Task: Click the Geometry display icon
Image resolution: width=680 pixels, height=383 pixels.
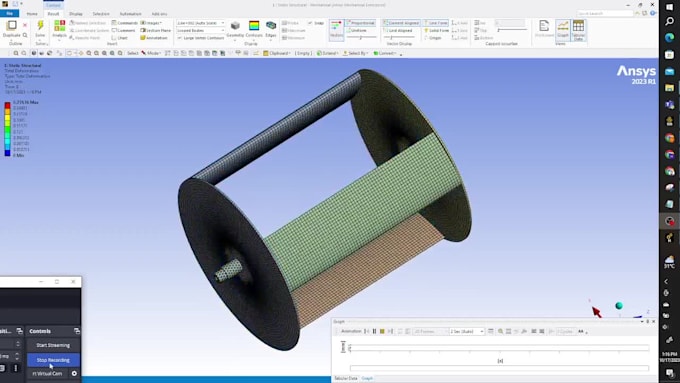Action: coord(235,26)
